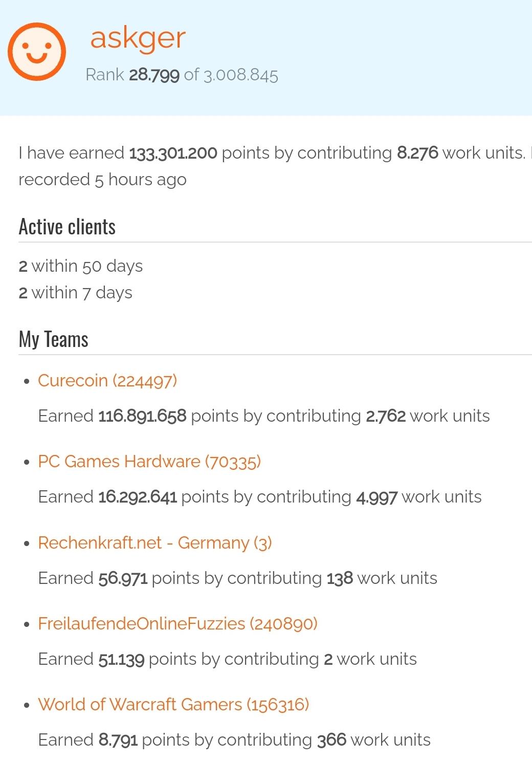Click FreilaufendeOnlineFuzzies' 51.139 points value
This screenshot has height=761, width=532.
pos(121,659)
